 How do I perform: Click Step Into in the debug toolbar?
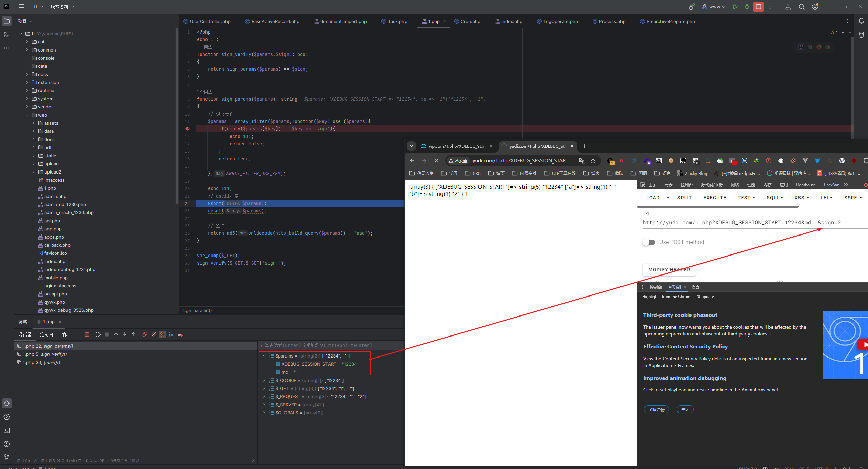click(x=125, y=334)
